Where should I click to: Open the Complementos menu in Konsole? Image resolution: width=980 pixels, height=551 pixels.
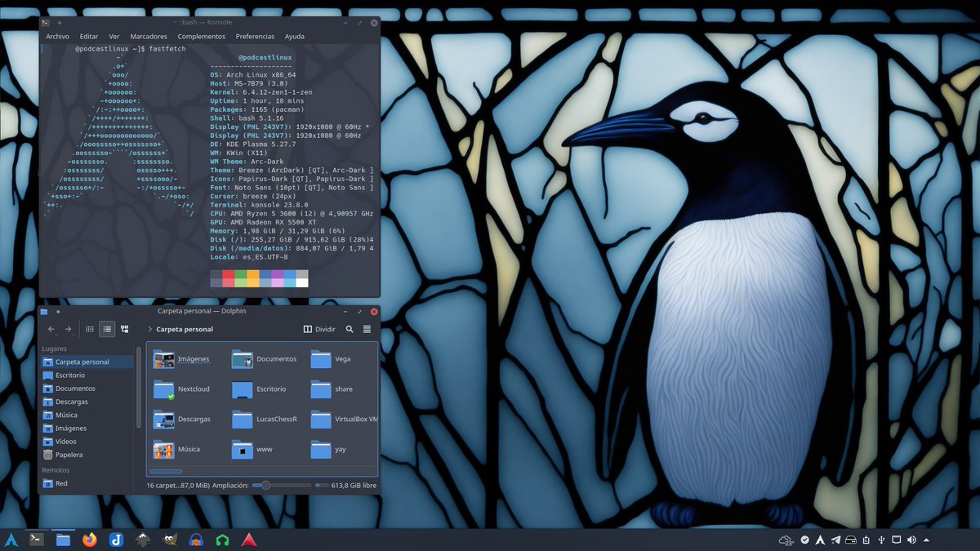coord(202,36)
